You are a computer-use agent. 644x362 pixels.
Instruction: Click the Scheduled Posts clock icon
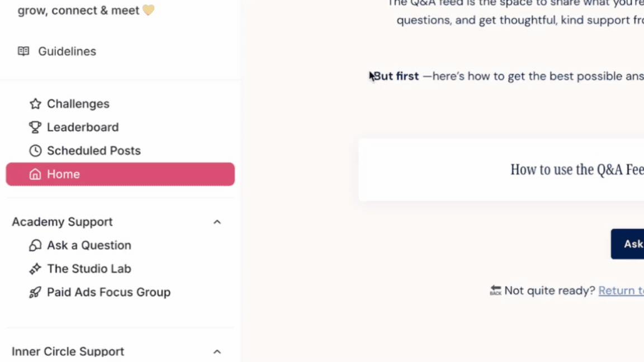(35, 150)
